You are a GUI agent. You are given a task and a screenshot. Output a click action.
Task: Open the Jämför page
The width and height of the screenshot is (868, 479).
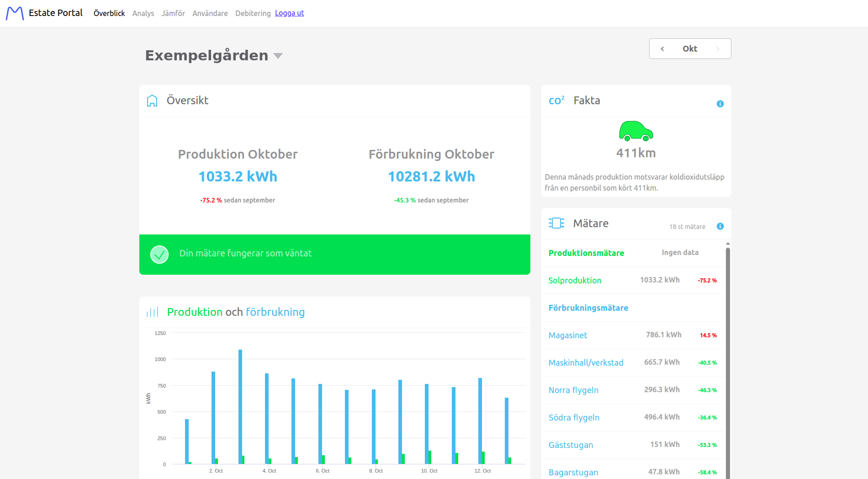pos(173,13)
